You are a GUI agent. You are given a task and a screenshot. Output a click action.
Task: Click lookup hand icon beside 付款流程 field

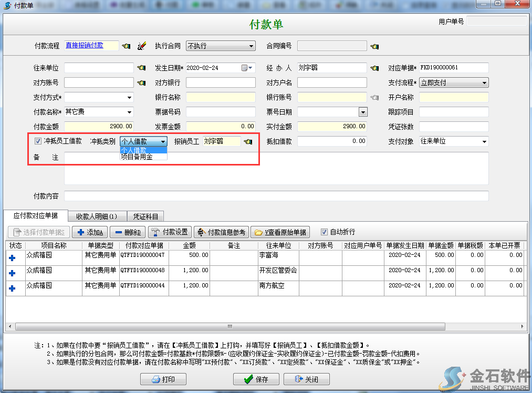[126, 46]
